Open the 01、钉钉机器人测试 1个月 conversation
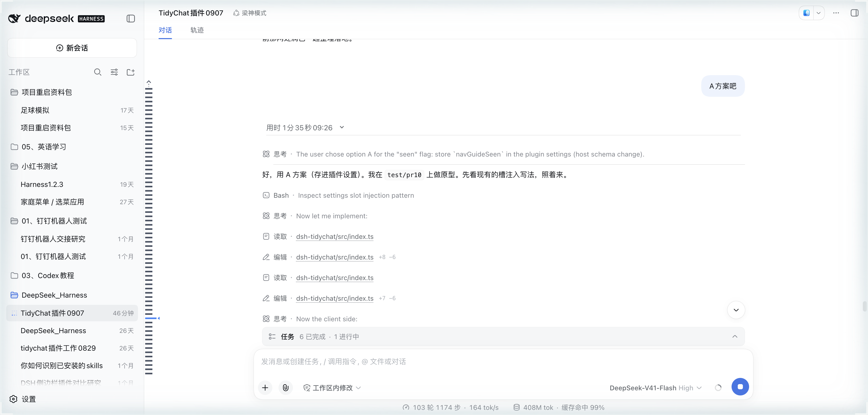 [72, 257]
